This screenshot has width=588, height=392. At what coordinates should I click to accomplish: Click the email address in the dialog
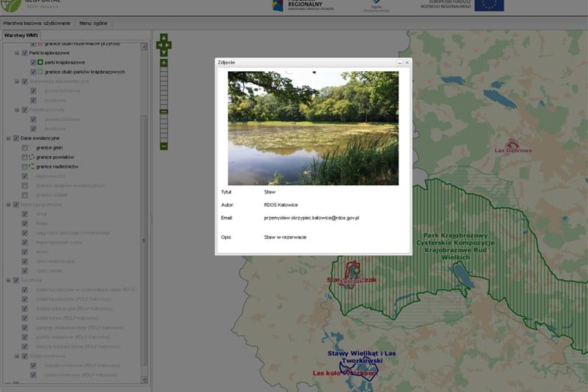(311, 218)
